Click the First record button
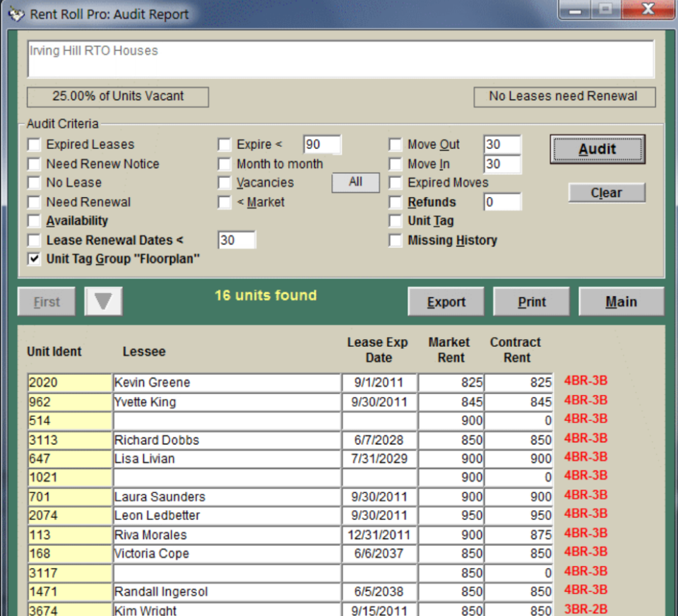The width and height of the screenshot is (678, 616). coord(46,301)
